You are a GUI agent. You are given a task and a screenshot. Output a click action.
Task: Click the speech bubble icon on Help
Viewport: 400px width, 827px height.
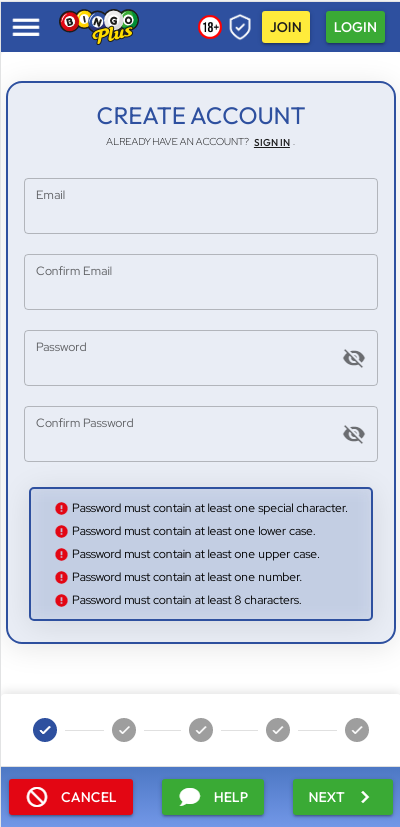coord(189,796)
